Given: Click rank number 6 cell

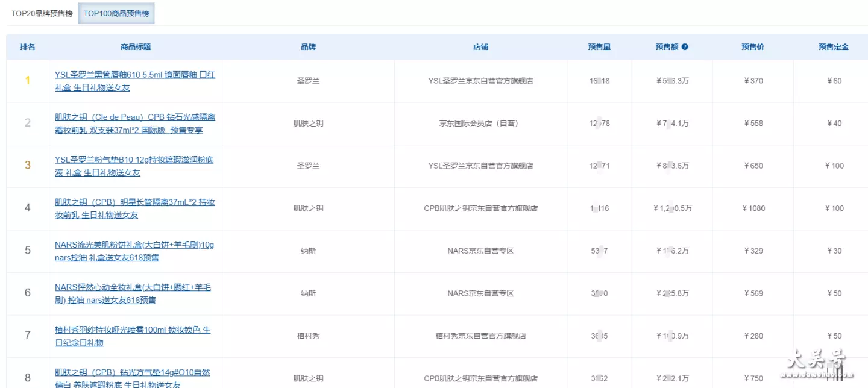Looking at the screenshot, I should click(28, 293).
